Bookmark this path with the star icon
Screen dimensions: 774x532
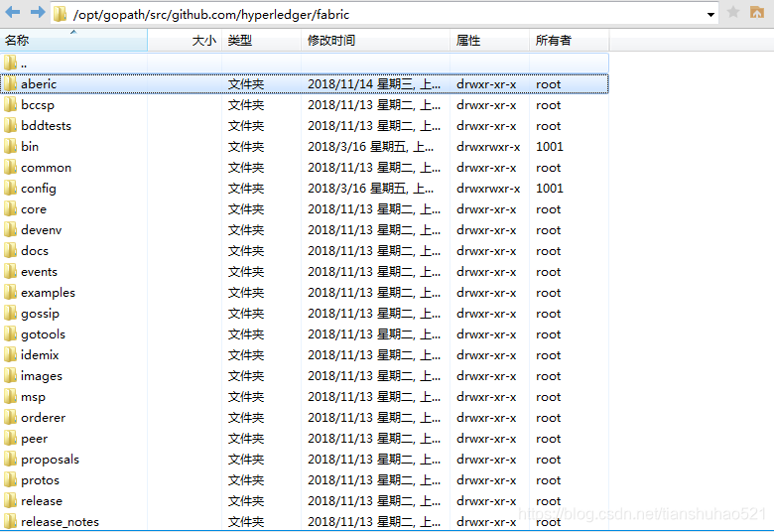tap(733, 12)
